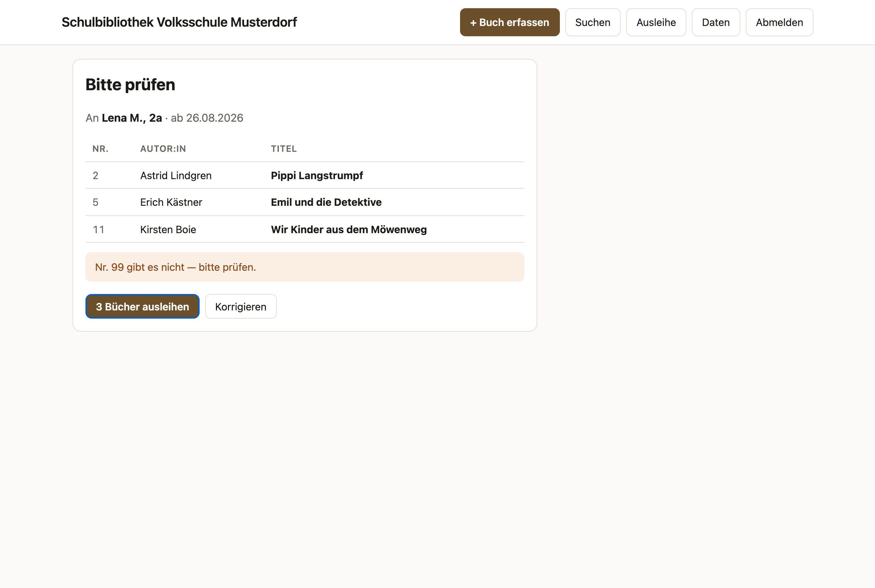Log out via Abmelden

point(779,23)
